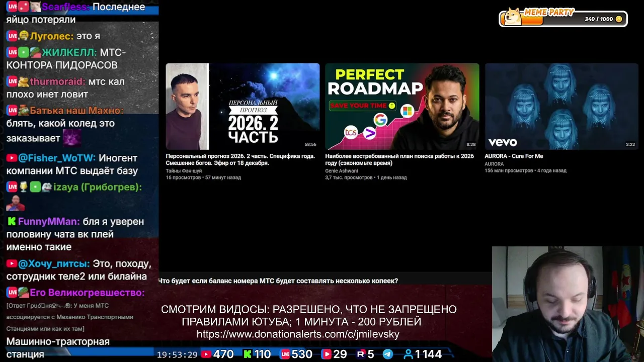Click the coin icon next to 340 / 1000
The width and height of the screenshot is (644, 362).
[619, 19]
